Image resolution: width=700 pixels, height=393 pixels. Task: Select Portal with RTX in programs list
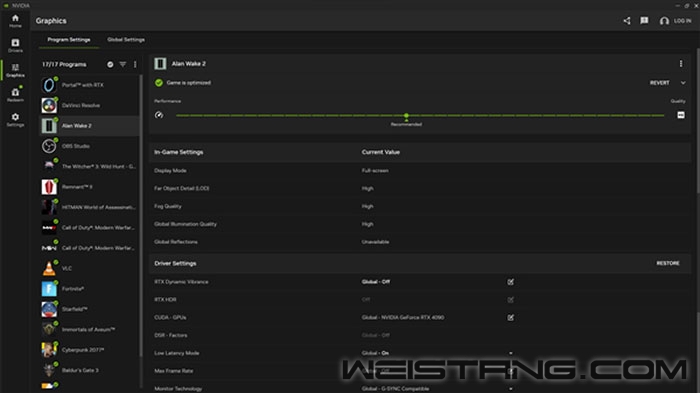[x=89, y=85]
